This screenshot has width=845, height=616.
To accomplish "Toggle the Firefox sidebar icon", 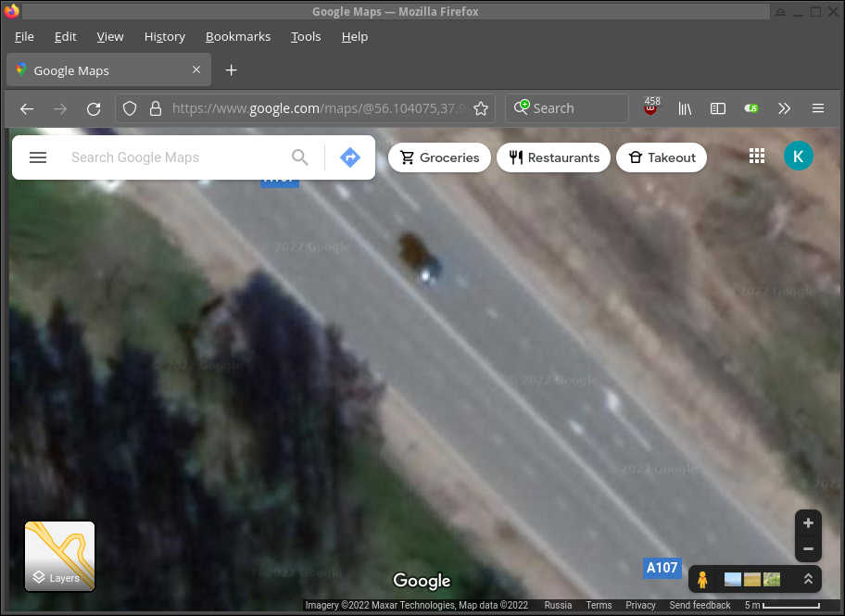I will pyautogui.click(x=718, y=109).
